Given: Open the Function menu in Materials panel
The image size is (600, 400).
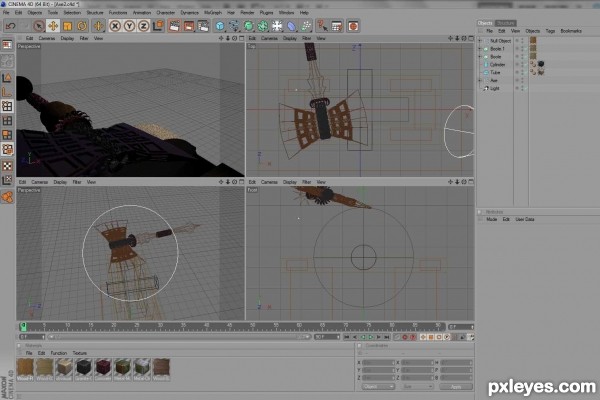Looking at the screenshot, I should 59,353.
